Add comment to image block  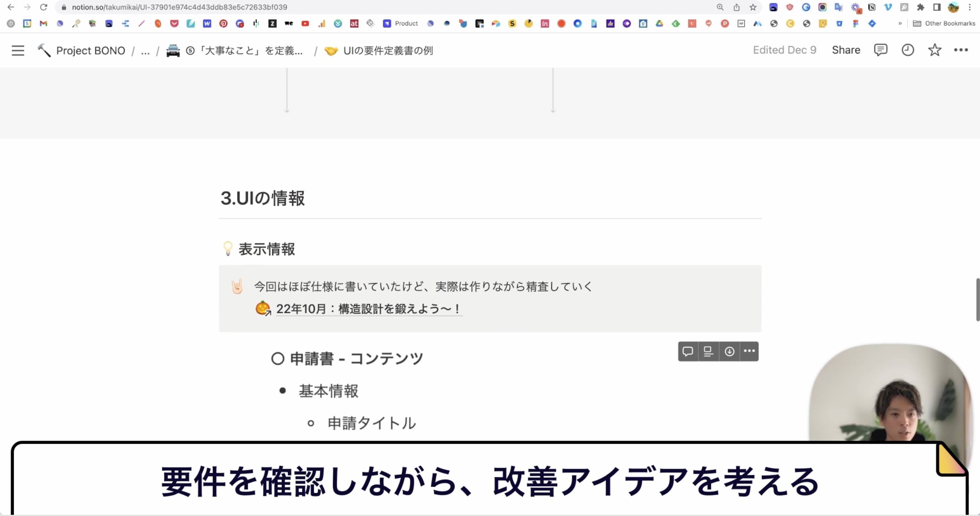[688, 351]
